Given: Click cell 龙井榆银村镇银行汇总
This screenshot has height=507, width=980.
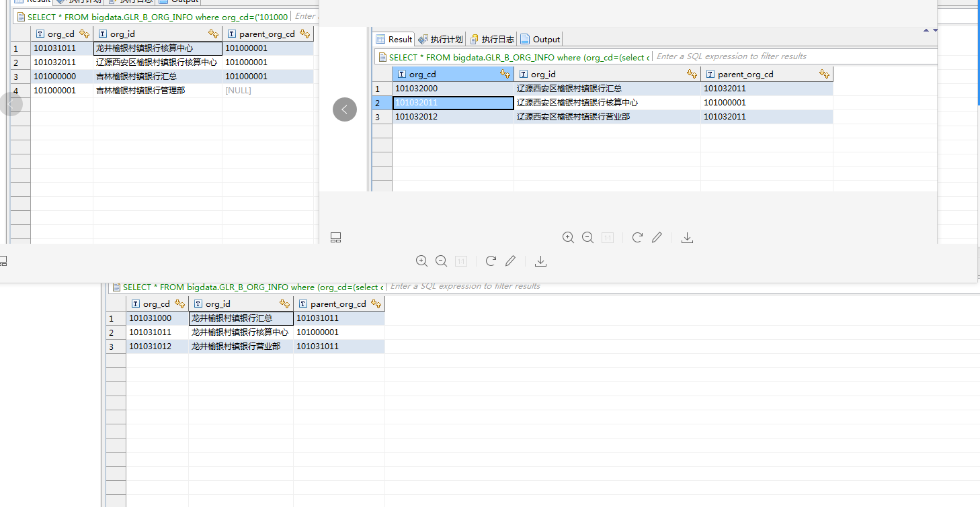Looking at the screenshot, I should 241,318.
